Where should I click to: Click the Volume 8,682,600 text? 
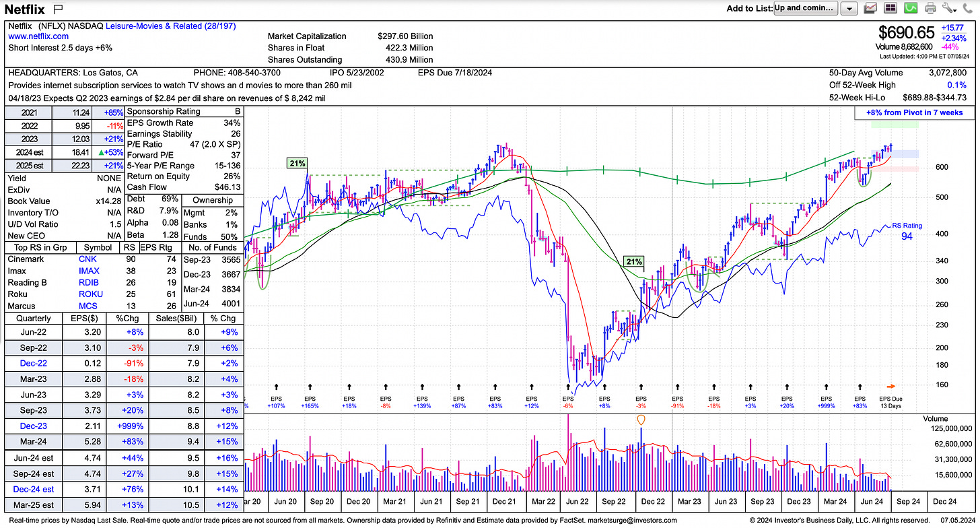[903, 46]
